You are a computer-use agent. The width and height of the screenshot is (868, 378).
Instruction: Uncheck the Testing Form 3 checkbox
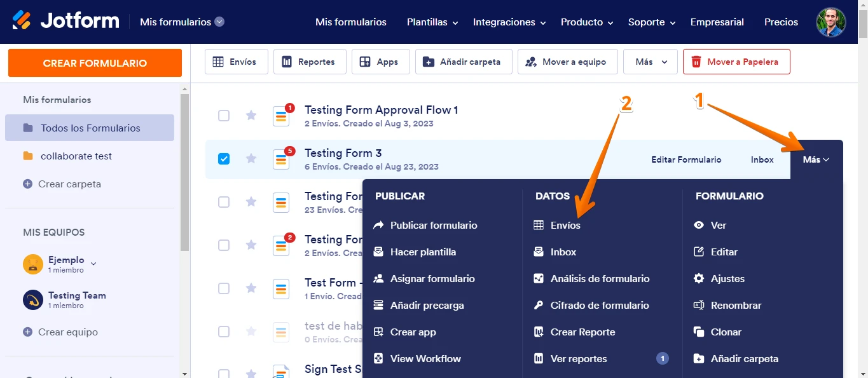tap(224, 159)
